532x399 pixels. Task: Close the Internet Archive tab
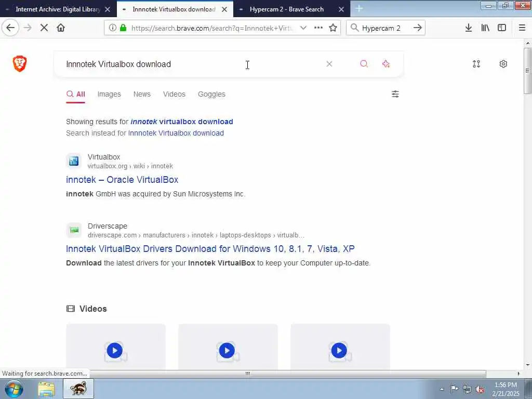[x=108, y=9]
